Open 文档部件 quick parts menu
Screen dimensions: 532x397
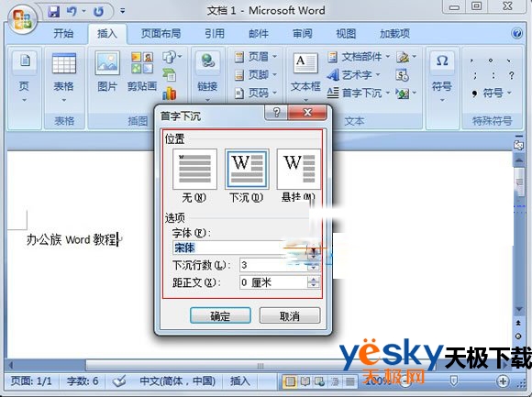point(359,57)
